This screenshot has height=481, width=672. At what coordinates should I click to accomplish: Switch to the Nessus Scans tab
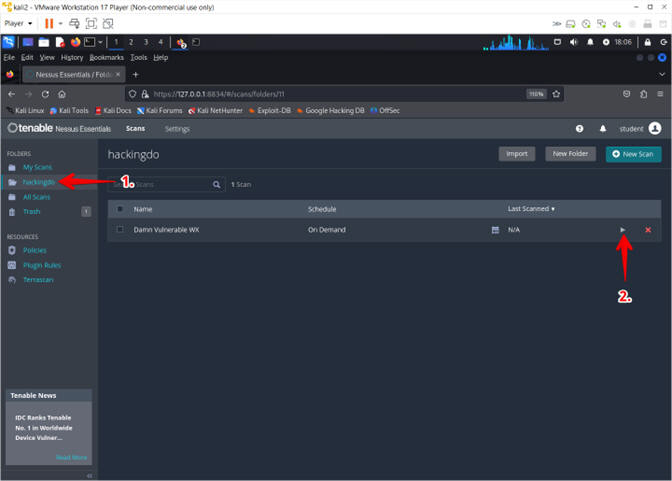coord(135,129)
